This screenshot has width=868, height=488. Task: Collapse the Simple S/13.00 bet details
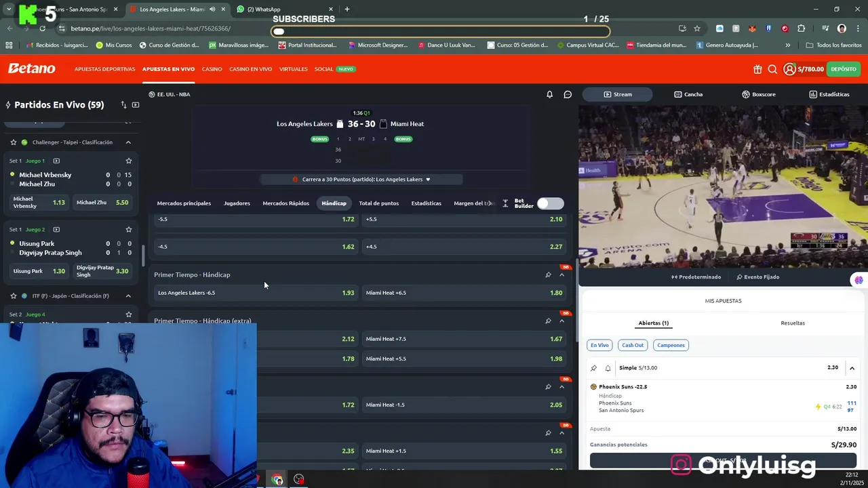pyautogui.click(x=852, y=368)
